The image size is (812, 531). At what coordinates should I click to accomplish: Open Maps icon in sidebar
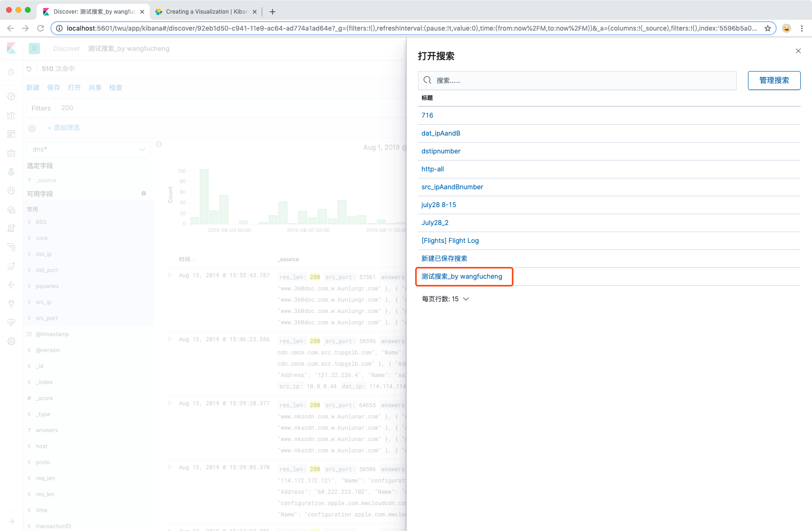[x=11, y=172]
